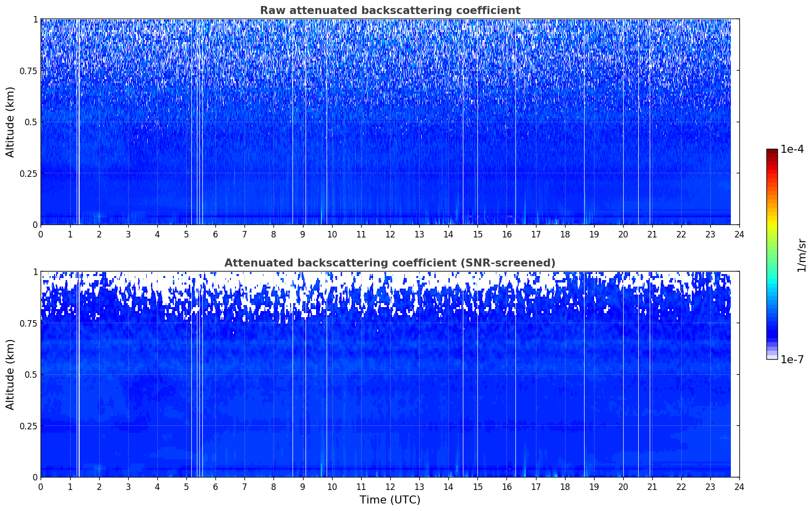Click the white end of the colorbar
The width and height of the screenshot is (812, 511).
tap(771, 357)
